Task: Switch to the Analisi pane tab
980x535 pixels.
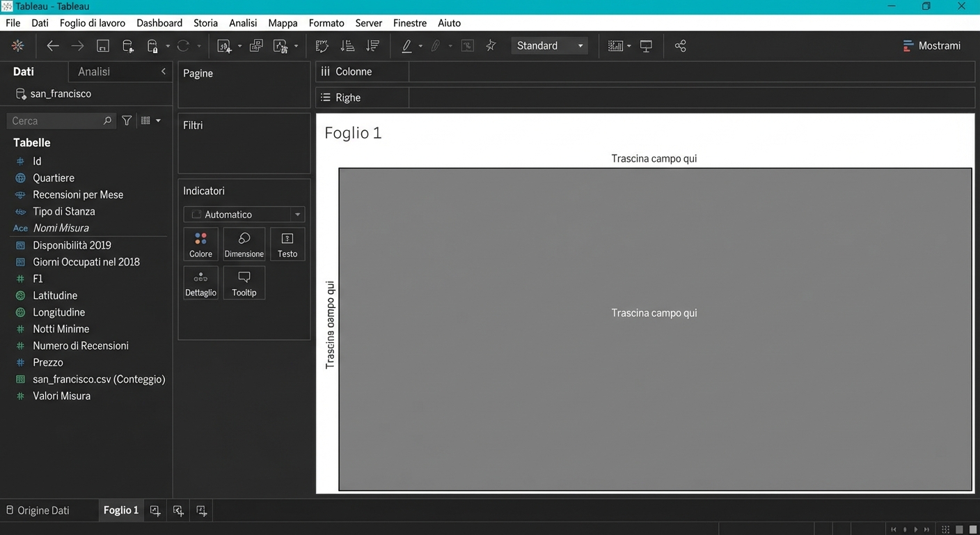Action: pos(94,71)
